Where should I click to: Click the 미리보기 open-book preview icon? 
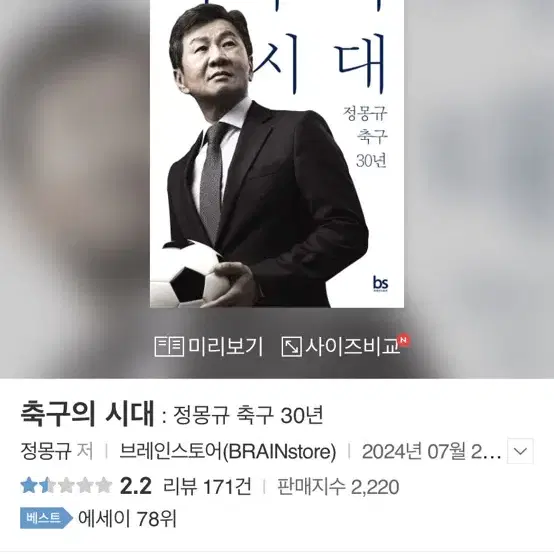[169, 347]
